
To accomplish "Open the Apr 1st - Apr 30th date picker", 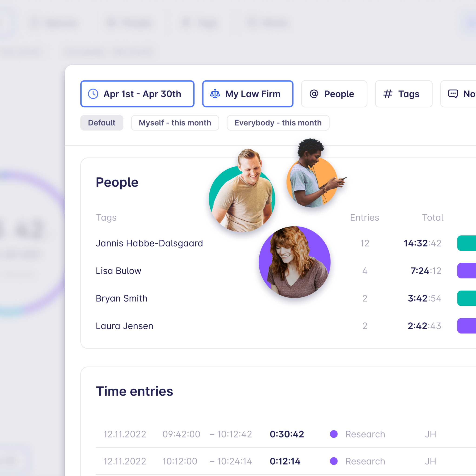I will pos(137,94).
